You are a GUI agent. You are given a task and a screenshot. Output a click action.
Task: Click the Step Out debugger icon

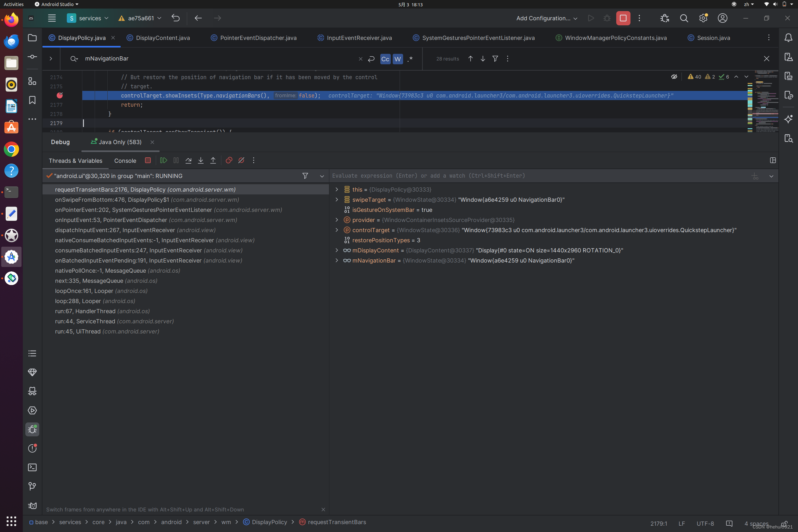213,161
